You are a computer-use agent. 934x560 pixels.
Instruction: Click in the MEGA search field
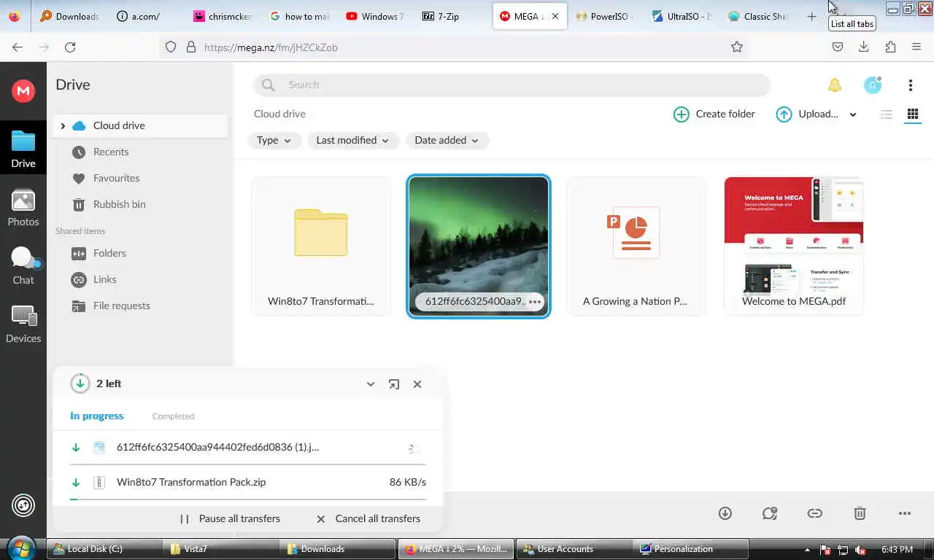tap(512, 85)
